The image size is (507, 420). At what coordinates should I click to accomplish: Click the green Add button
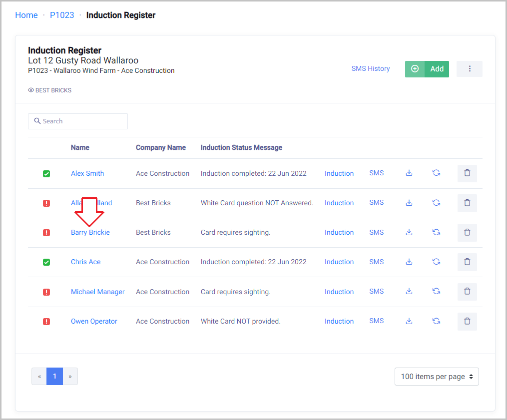click(x=427, y=69)
